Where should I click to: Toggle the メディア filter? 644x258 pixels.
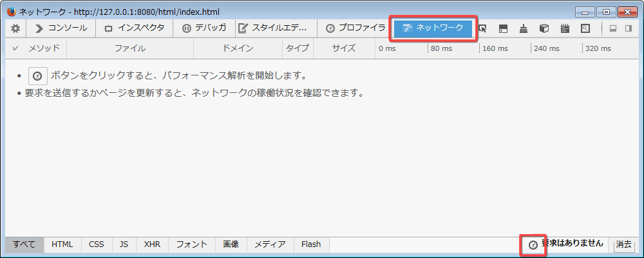tap(270, 244)
